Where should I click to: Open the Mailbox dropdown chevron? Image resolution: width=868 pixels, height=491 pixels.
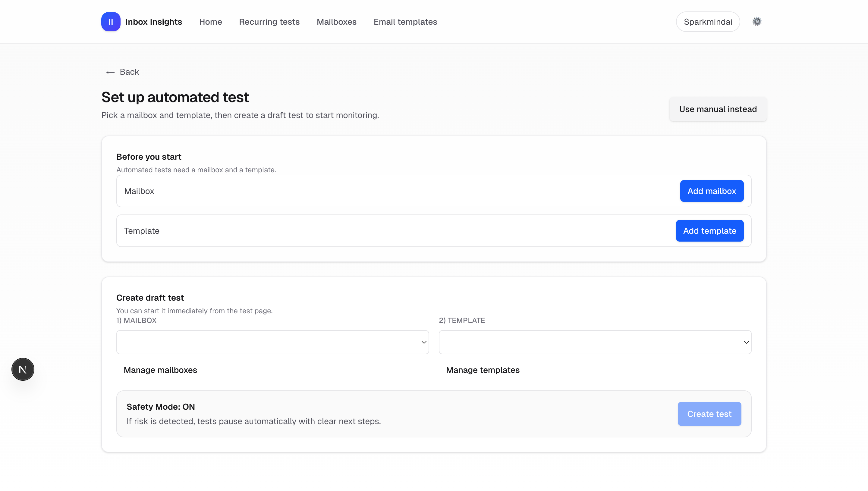coord(424,342)
